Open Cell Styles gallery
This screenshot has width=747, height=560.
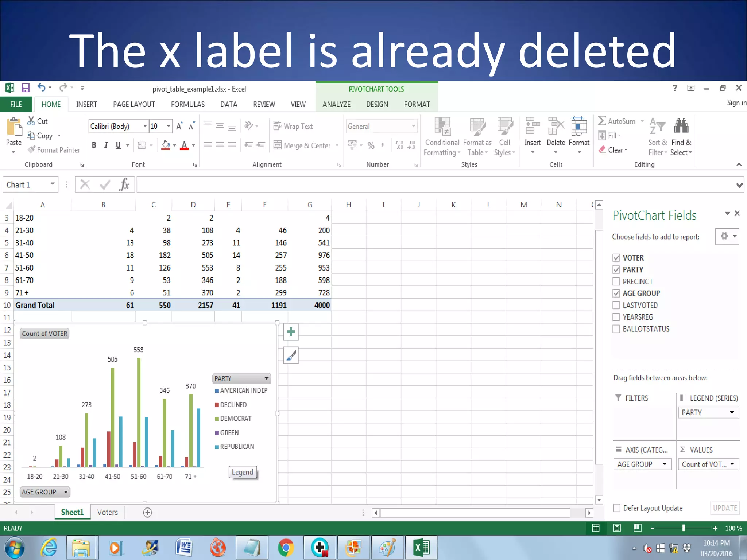pos(504,137)
